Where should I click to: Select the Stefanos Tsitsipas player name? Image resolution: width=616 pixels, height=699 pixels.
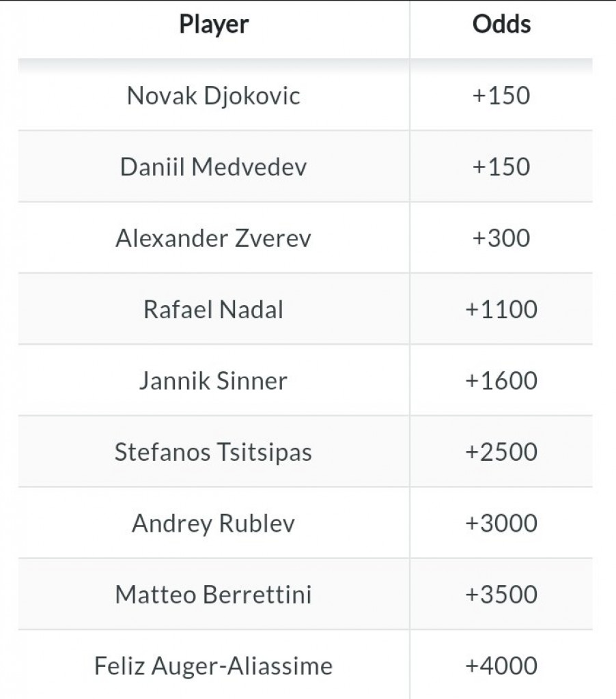pos(214,453)
